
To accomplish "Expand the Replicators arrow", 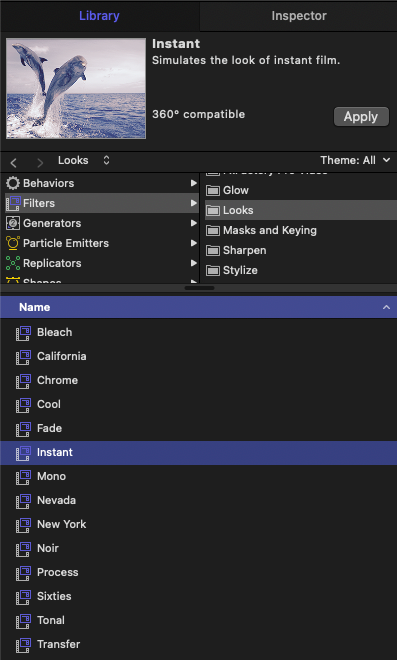I will tap(193, 263).
